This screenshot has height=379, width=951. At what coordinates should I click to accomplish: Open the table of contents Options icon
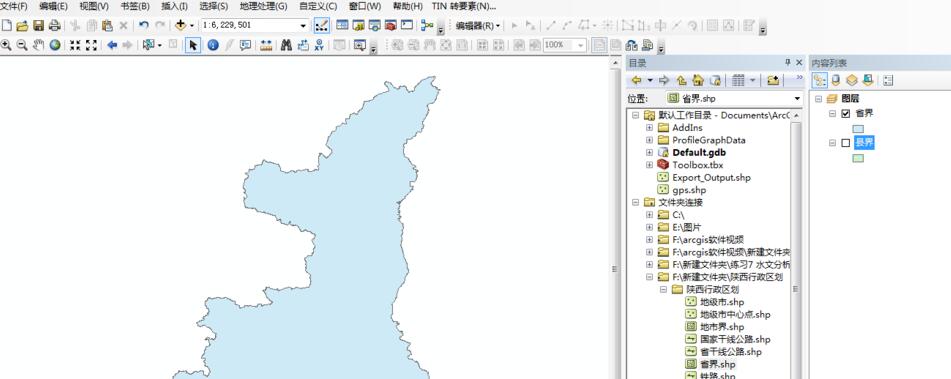[x=889, y=80]
